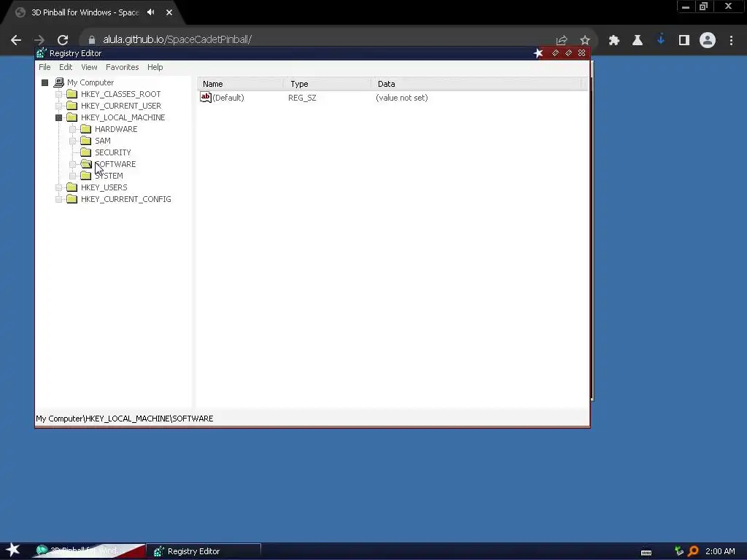
Task: Expand the HKEY_CURRENT_USER node
Action: tap(58, 106)
